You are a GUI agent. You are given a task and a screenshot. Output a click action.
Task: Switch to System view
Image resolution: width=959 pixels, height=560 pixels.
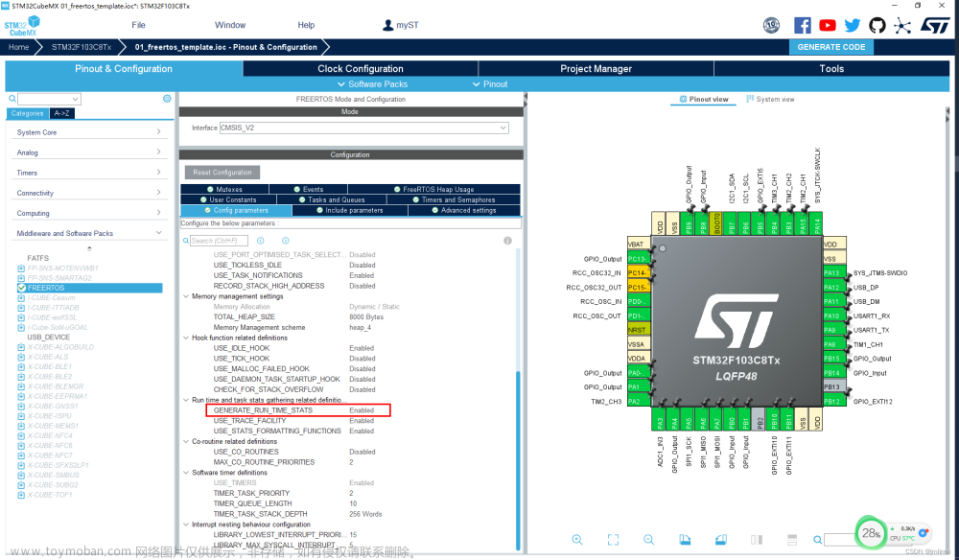pos(770,99)
